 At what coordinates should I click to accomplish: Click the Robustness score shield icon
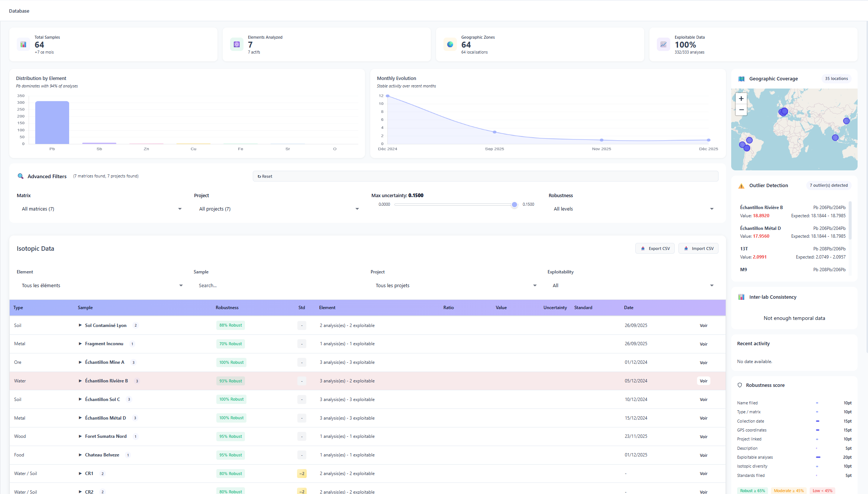tap(740, 385)
